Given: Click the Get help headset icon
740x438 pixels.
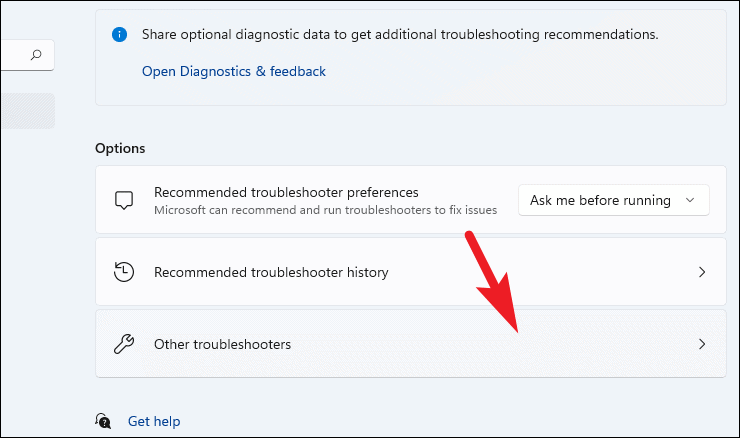Looking at the screenshot, I should (x=103, y=421).
